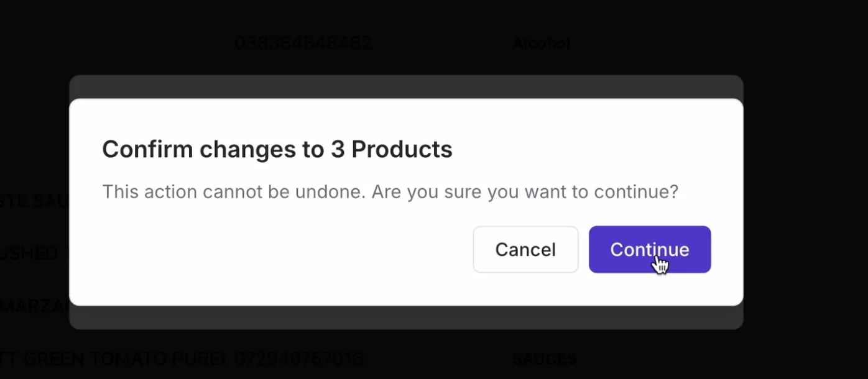Click the purple Continue button
This screenshot has width=868, height=379.
(650, 249)
